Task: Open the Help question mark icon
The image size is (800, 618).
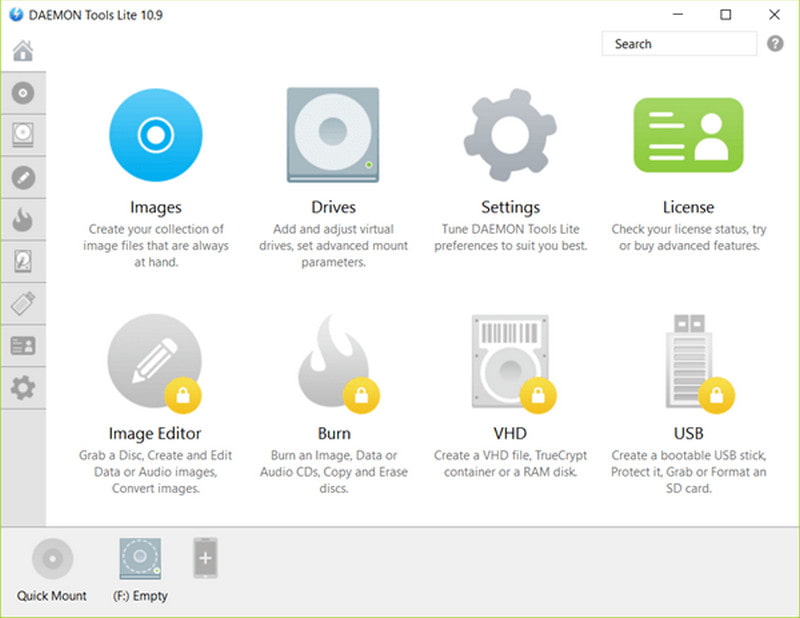Action: [x=777, y=44]
